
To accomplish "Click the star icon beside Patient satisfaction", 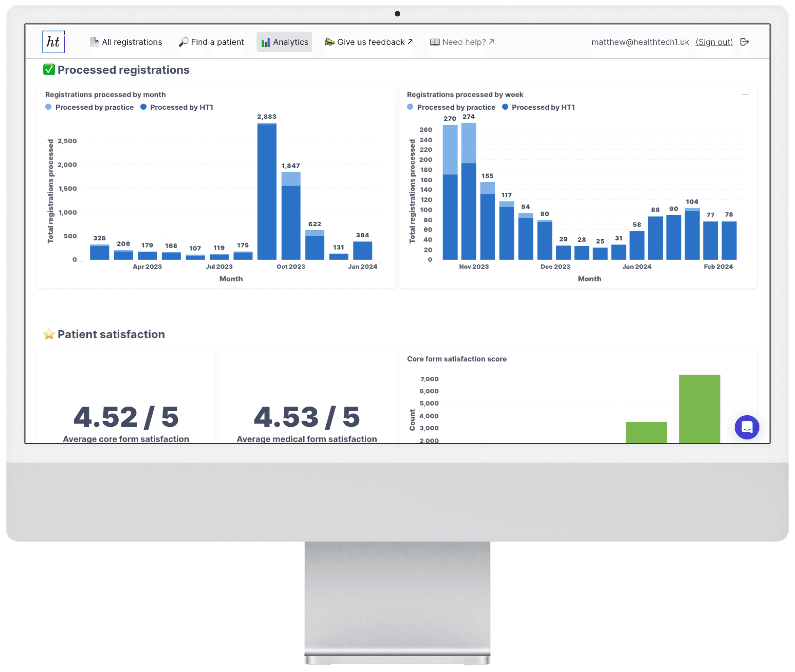I will [49, 334].
